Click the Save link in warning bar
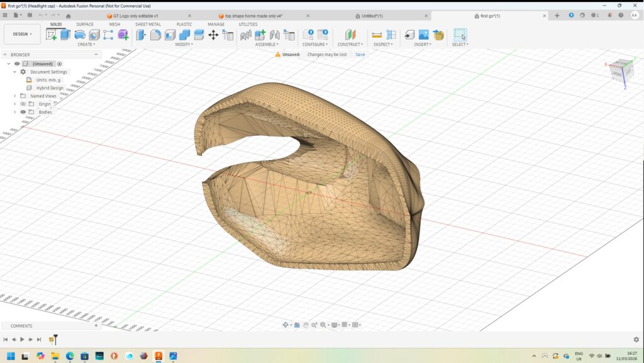Image resolution: width=644 pixels, height=363 pixels. point(360,55)
